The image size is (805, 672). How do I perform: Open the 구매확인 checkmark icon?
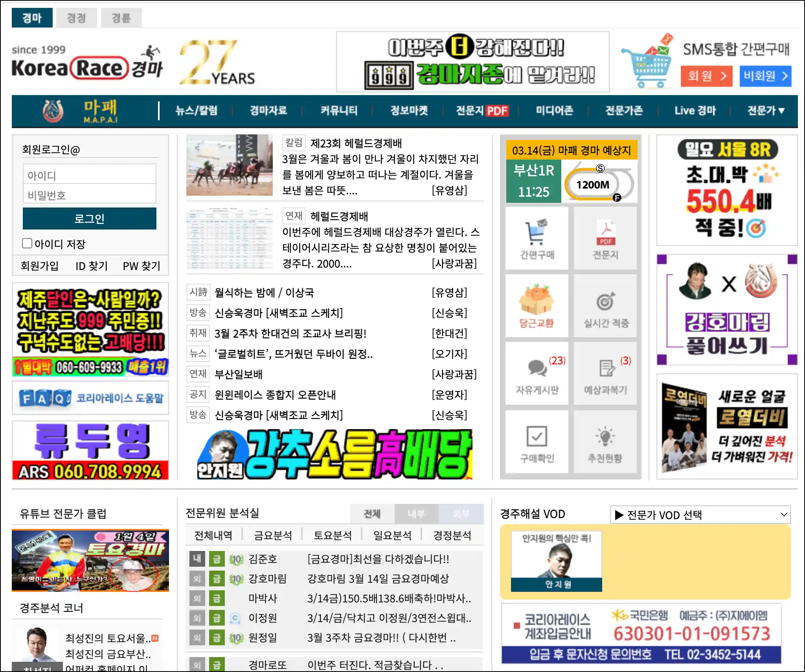(537, 442)
